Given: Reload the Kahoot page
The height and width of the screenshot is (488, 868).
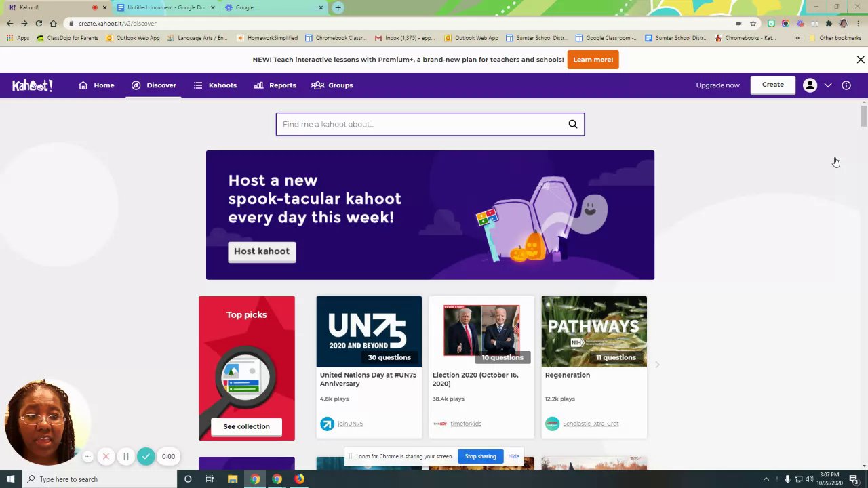Looking at the screenshot, I should (39, 24).
